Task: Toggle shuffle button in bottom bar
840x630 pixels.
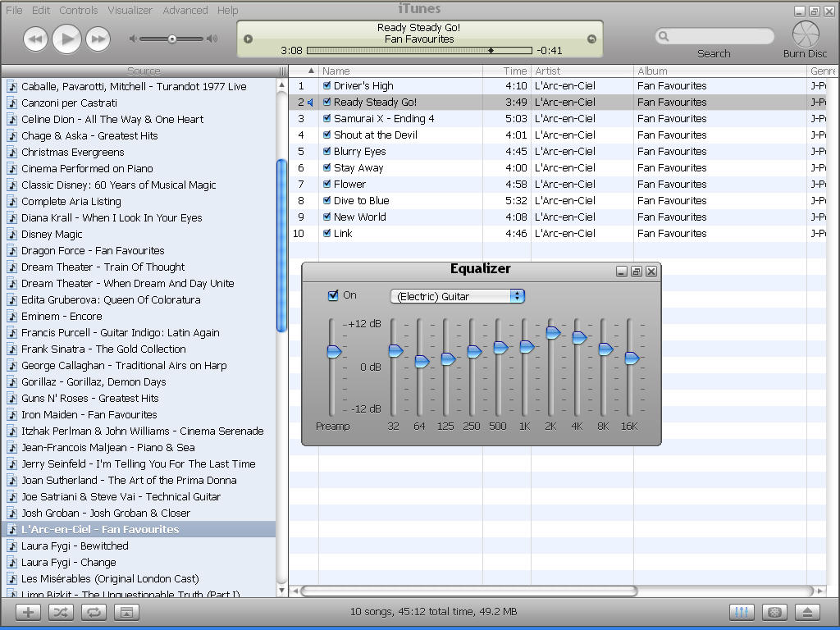Action: pos(61,612)
